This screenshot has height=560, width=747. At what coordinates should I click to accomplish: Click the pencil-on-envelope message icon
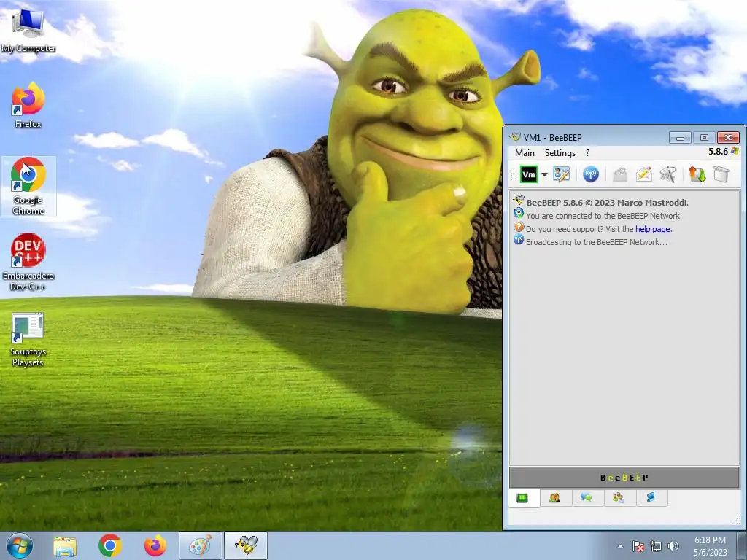[643, 174]
